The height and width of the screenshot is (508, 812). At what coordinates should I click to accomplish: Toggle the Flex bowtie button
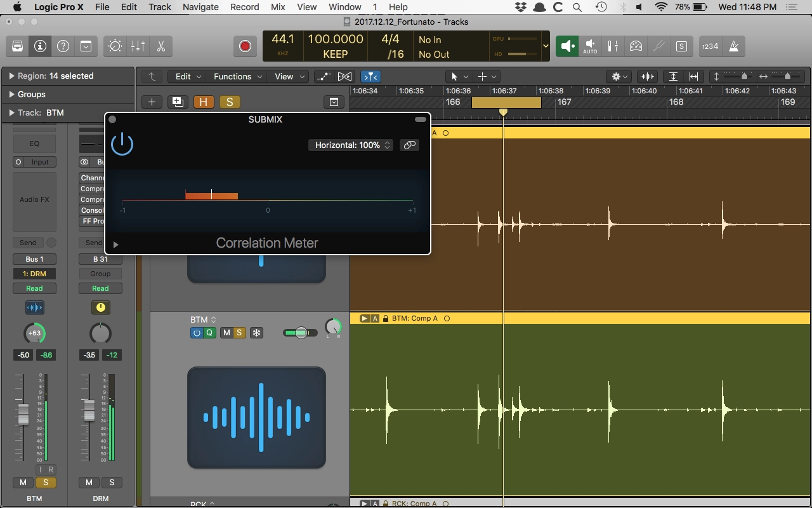tap(344, 76)
